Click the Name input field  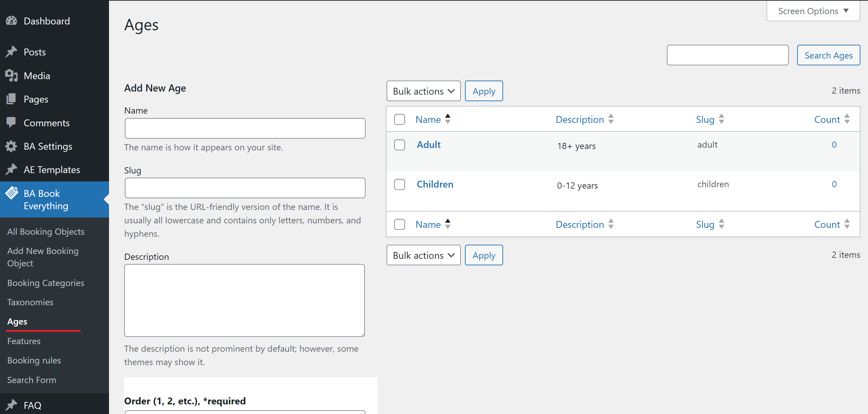245,128
